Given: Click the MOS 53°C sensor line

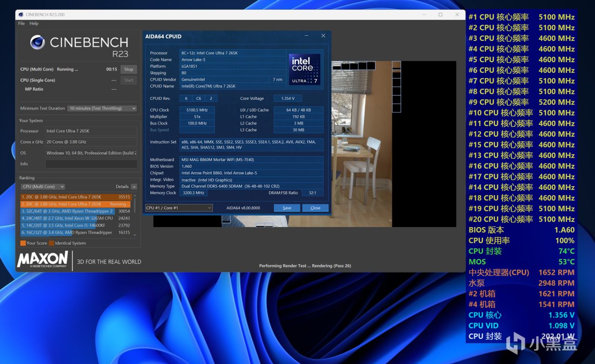Looking at the screenshot, I should (522, 262).
